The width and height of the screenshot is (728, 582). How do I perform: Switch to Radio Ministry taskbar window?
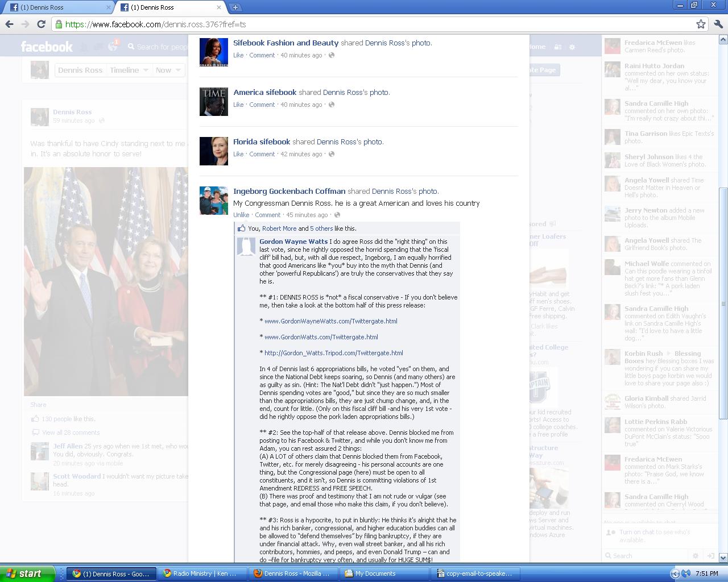[x=201, y=573]
